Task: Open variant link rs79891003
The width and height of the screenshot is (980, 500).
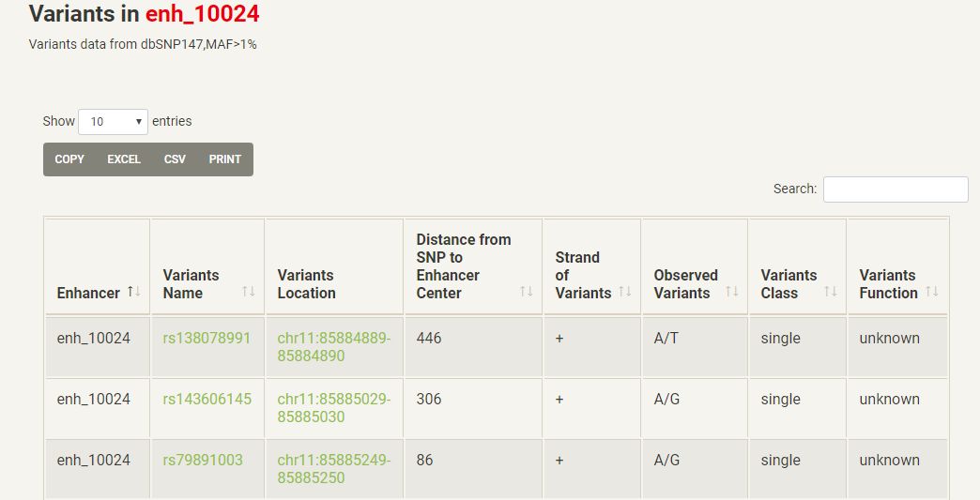Action: [x=203, y=460]
